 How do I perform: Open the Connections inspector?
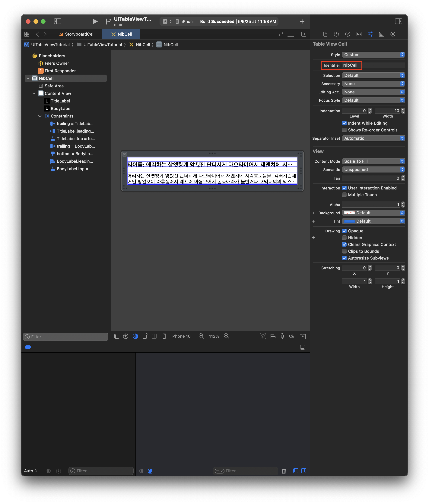tap(392, 34)
